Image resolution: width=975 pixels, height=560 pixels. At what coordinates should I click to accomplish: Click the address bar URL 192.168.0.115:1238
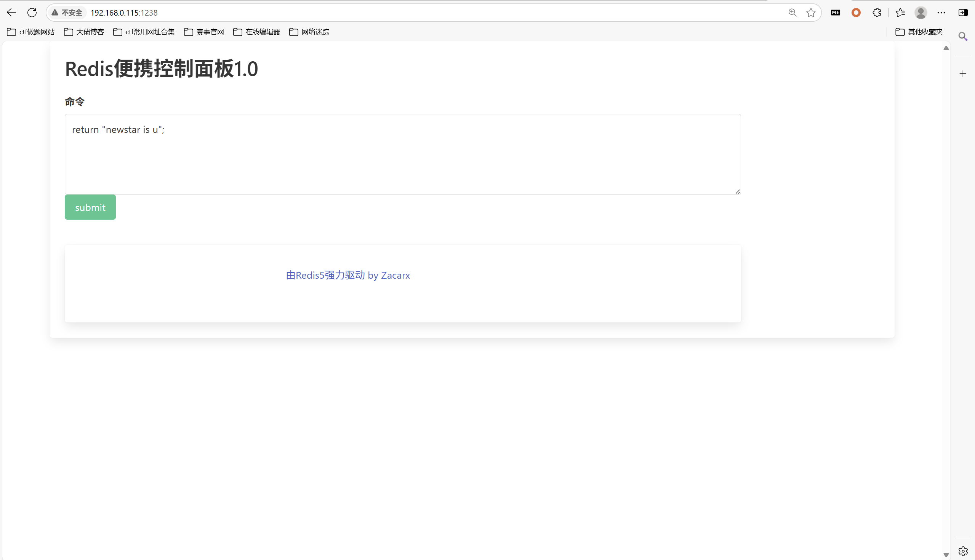[x=124, y=13]
